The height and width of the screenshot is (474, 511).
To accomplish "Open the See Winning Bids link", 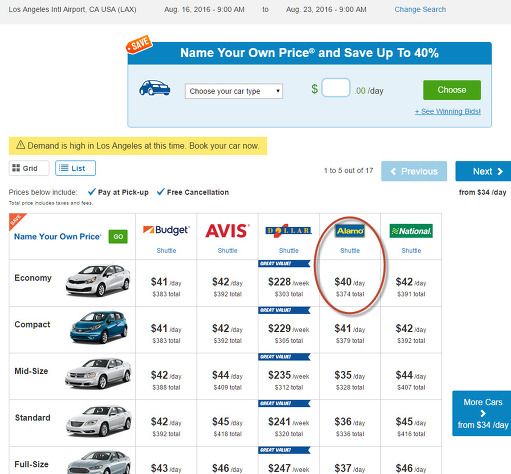I will click(x=448, y=111).
